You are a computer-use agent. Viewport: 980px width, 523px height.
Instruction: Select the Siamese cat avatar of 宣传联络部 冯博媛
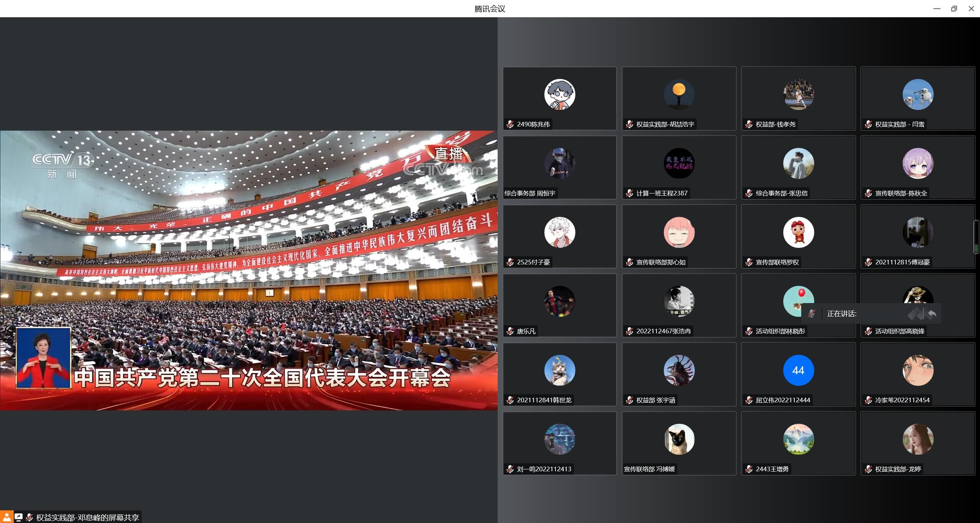click(x=679, y=439)
